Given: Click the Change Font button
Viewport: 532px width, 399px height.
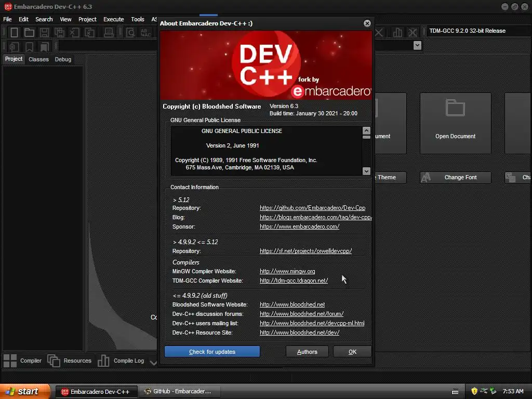Looking at the screenshot, I should (x=456, y=178).
